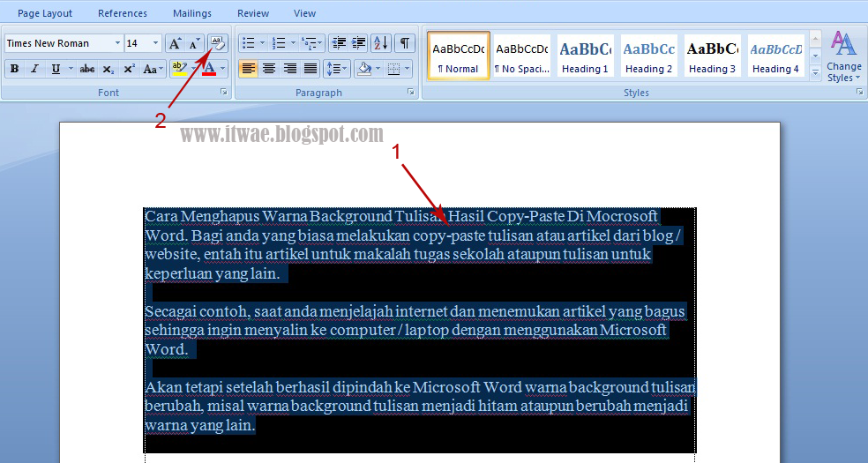The image size is (868, 463).
Task: Apply the No Spacing style
Action: (x=522, y=56)
